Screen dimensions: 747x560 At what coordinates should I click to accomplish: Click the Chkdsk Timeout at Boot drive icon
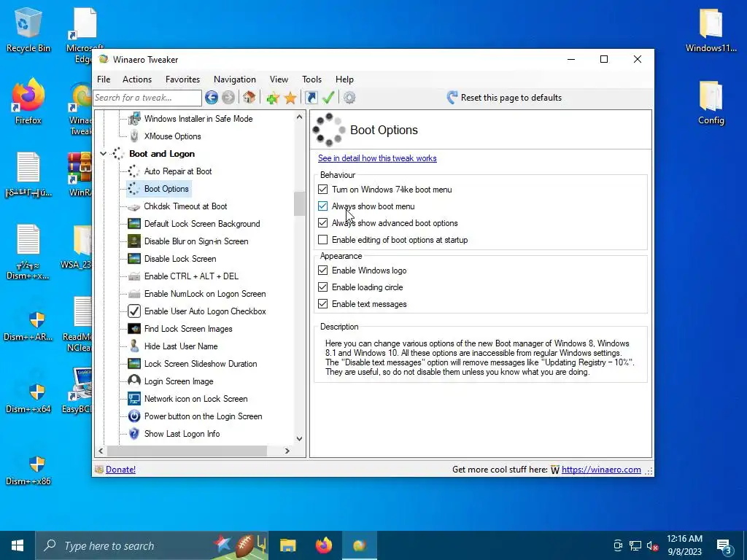(134, 206)
